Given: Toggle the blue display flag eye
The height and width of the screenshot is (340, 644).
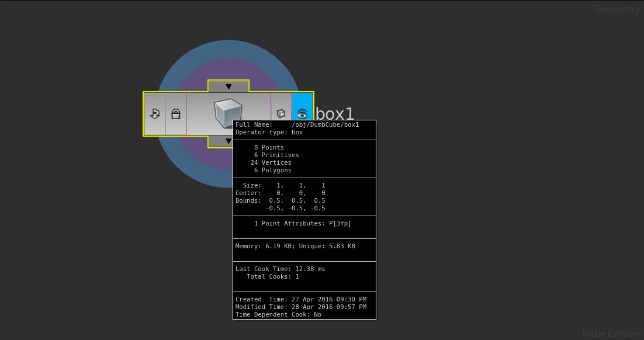Looking at the screenshot, I should [x=302, y=114].
